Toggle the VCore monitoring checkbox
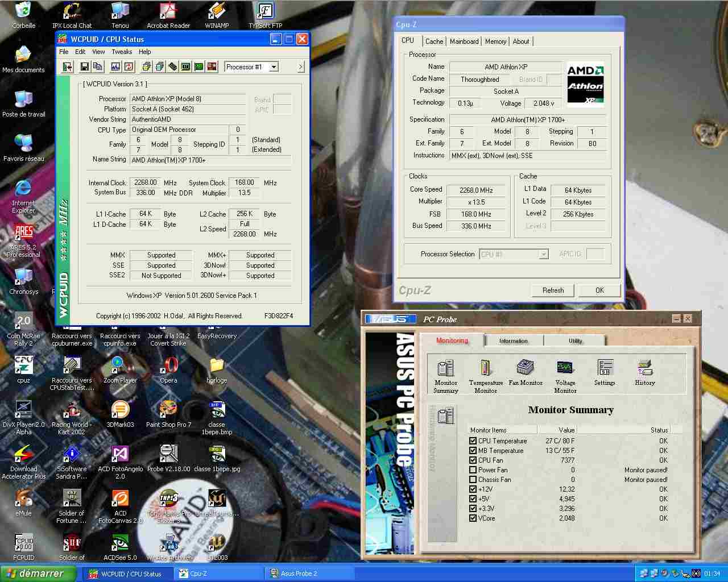Image resolution: width=728 pixels, height=582 pixels. point(473,518)
